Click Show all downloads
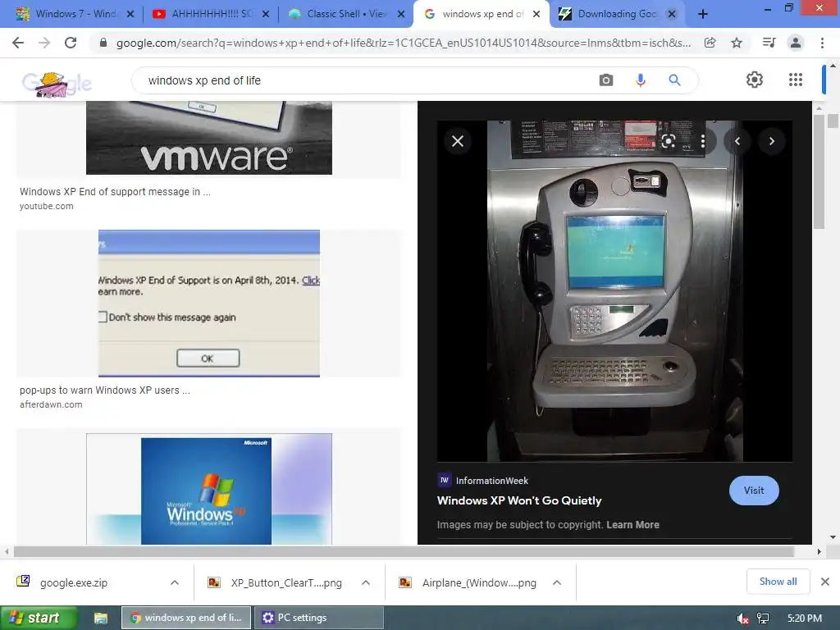This screenshot has height=630, width=840. 778,582
